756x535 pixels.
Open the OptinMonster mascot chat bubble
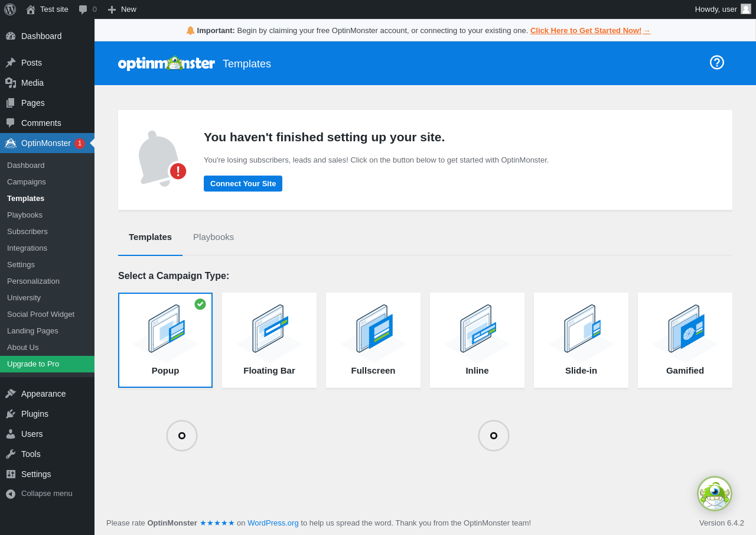tap(715, 494)
